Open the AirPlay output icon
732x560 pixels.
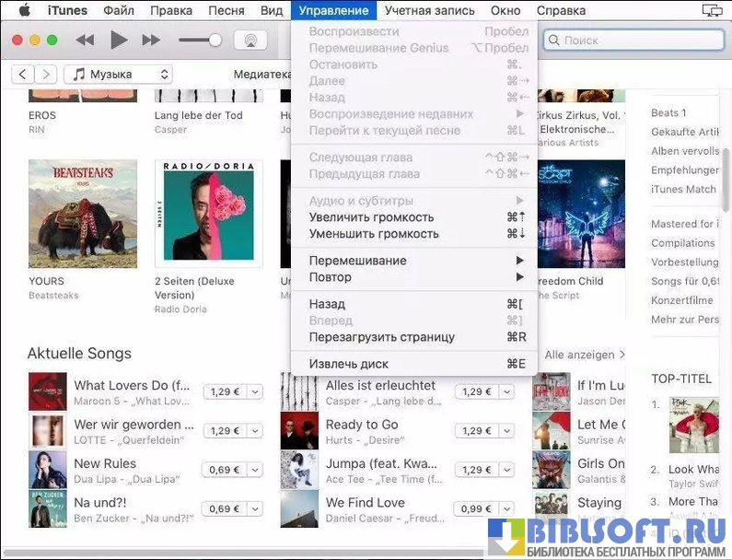tap(251, 41)
